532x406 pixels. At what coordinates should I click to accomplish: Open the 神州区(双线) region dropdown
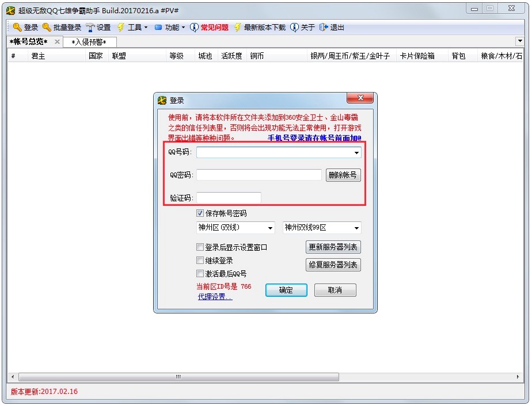tap(235, 227)
